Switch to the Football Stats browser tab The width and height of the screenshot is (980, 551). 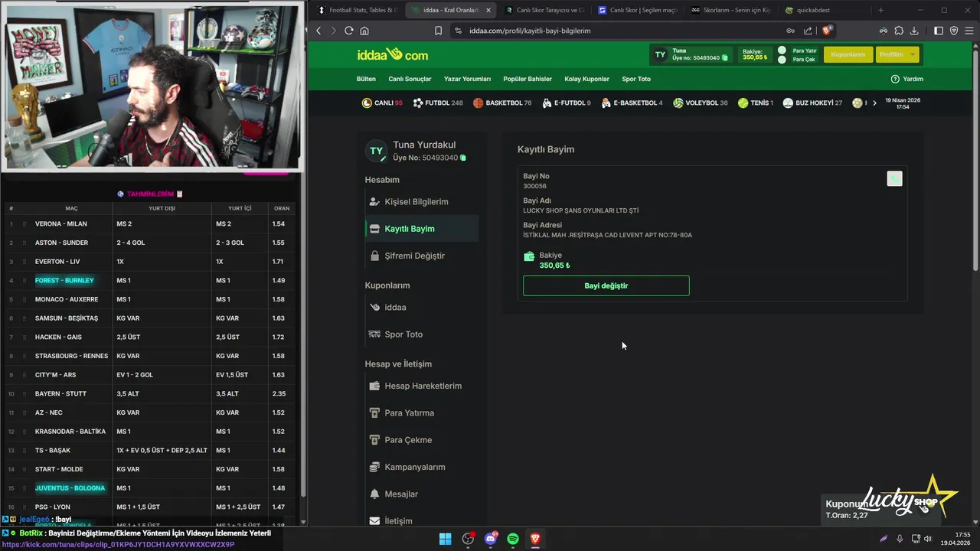(358, 10)
